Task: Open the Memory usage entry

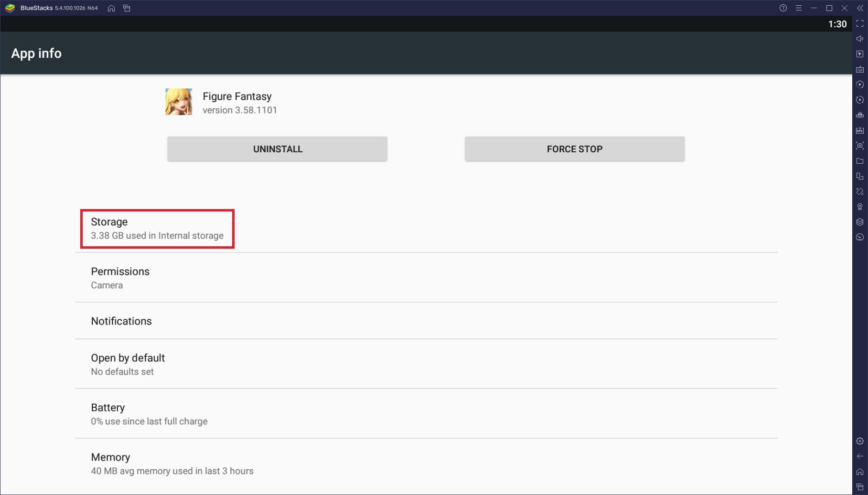Action: (x=426, y=463)
